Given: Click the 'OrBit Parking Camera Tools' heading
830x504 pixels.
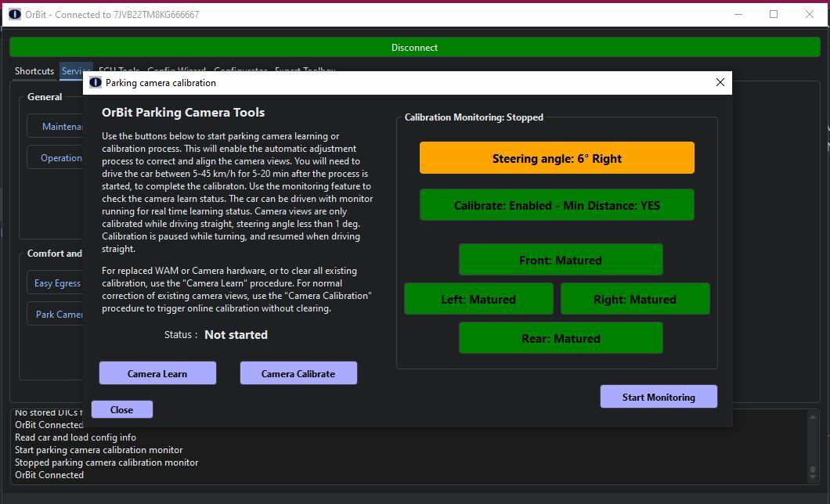Looking at the screenshot, I should (x=183, y=112).
